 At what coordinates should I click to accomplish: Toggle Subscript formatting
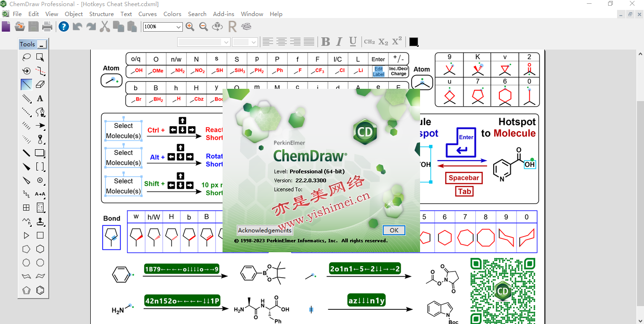[383, 42]
